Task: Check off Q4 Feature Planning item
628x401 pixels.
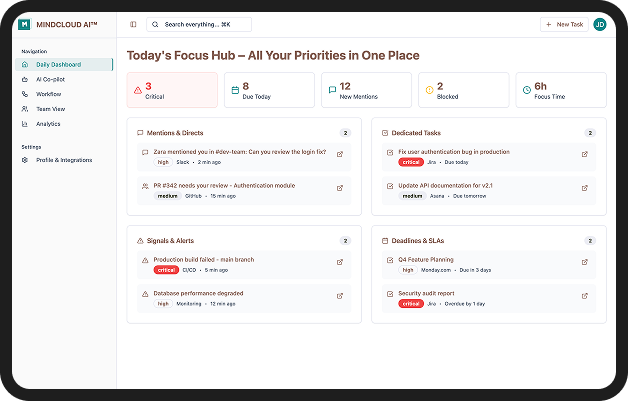Action: tap(390, 260)
